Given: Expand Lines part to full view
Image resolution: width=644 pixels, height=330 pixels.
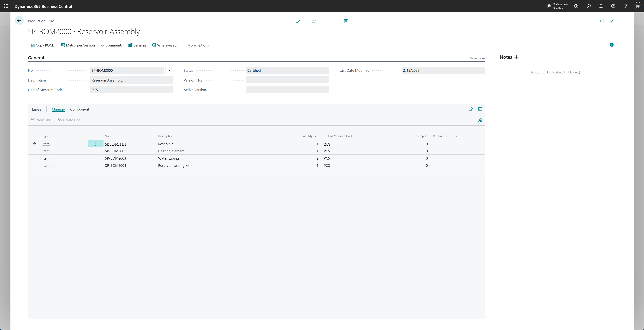Looking at the screenshot, I should [x=480, y=109].
